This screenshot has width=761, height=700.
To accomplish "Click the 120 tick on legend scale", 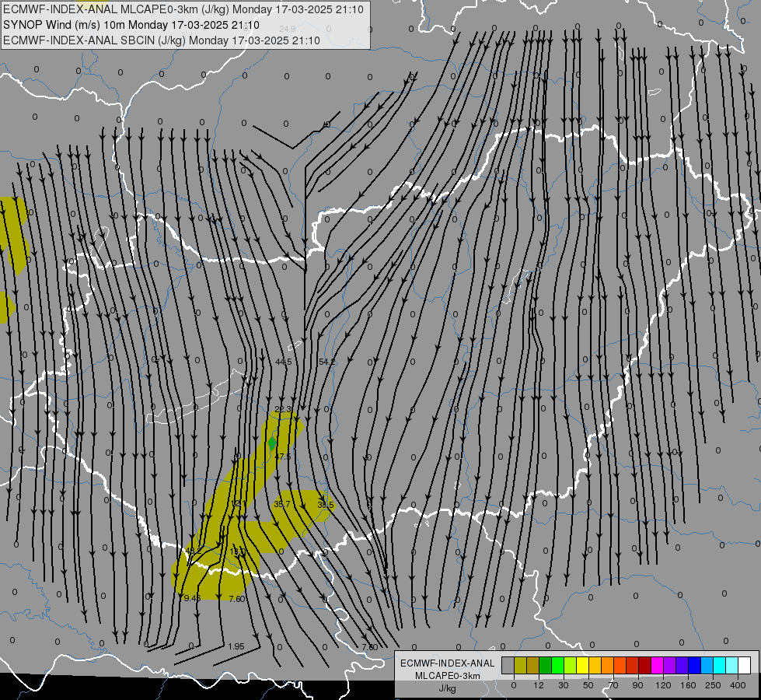I will [x=663, y=685].
